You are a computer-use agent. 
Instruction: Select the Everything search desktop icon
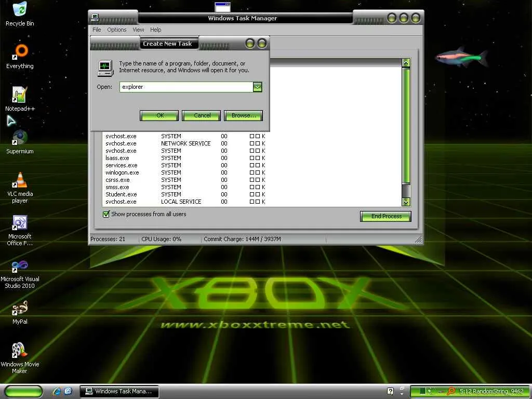click(20, 56)
